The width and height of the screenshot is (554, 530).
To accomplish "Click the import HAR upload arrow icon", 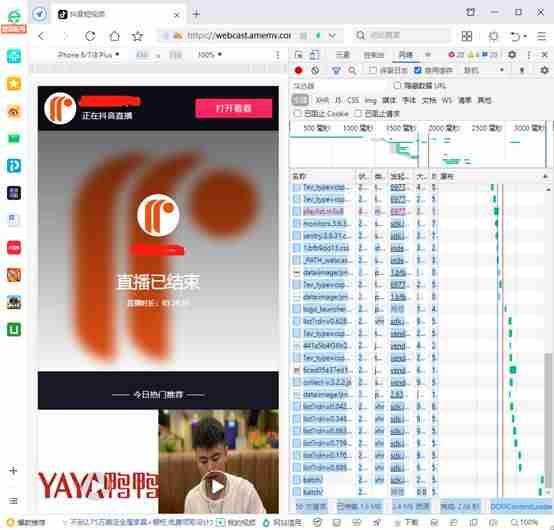I will 522,70.
